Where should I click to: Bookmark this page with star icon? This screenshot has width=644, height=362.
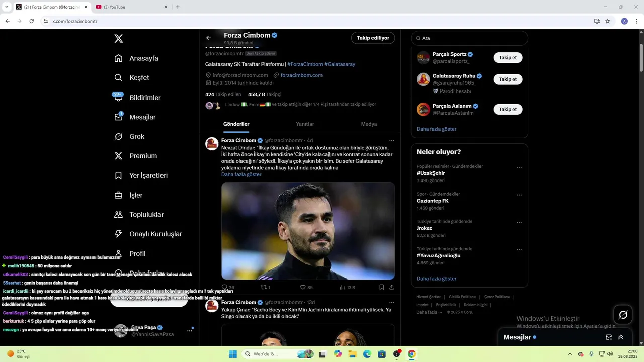click(x=608, y=21)
